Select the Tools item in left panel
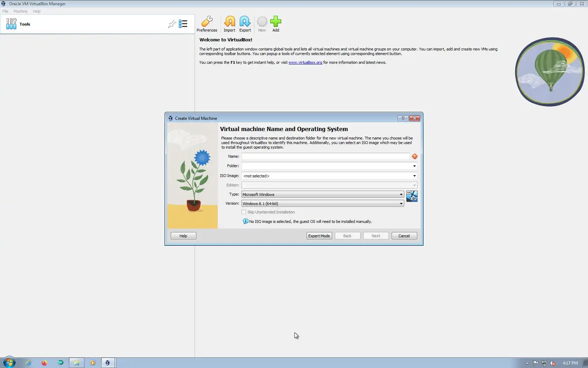The image size is (588, 368). [97, 24]
